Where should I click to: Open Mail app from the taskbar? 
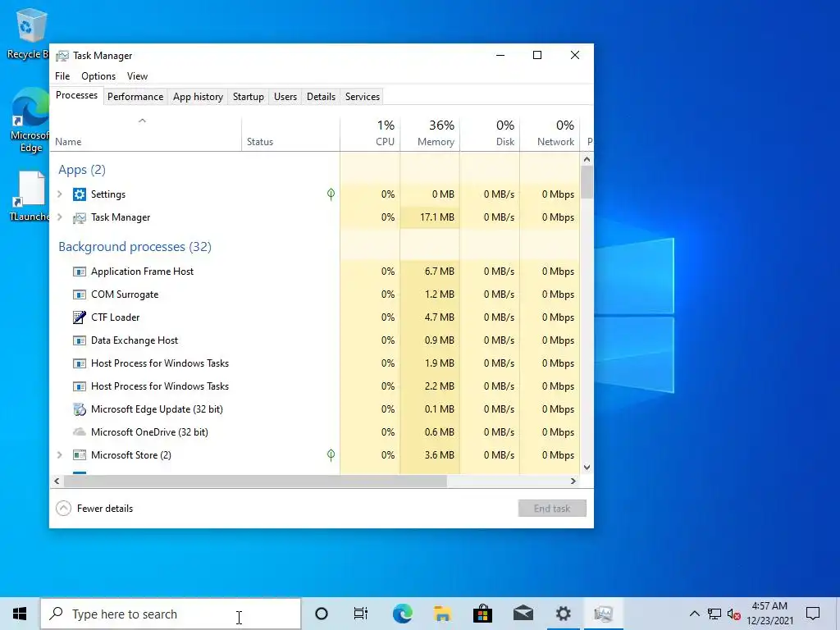pos(523,614)
